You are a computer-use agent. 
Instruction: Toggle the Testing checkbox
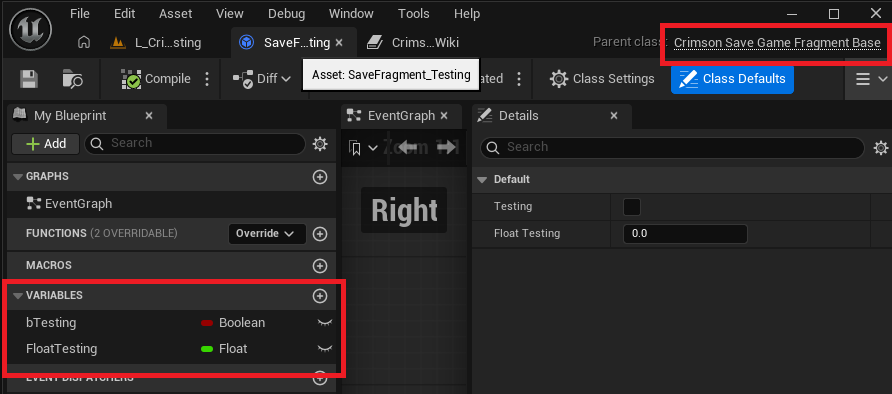point(631,207)
